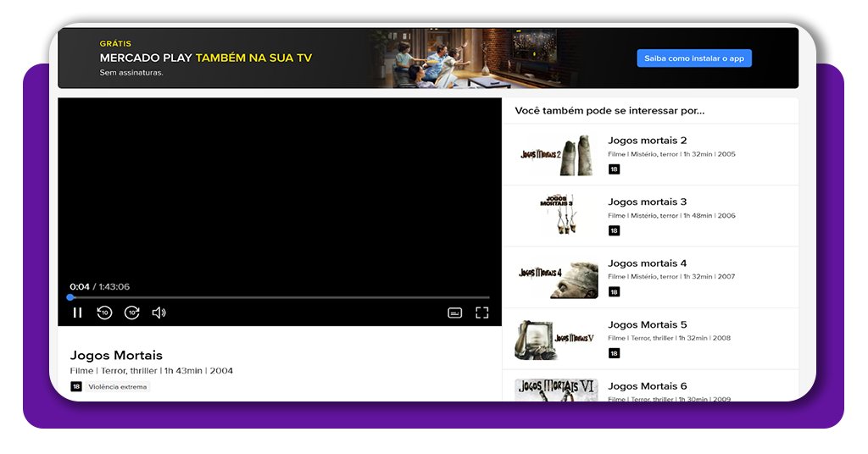Click the Sem assinaturas text

[131, 73]
